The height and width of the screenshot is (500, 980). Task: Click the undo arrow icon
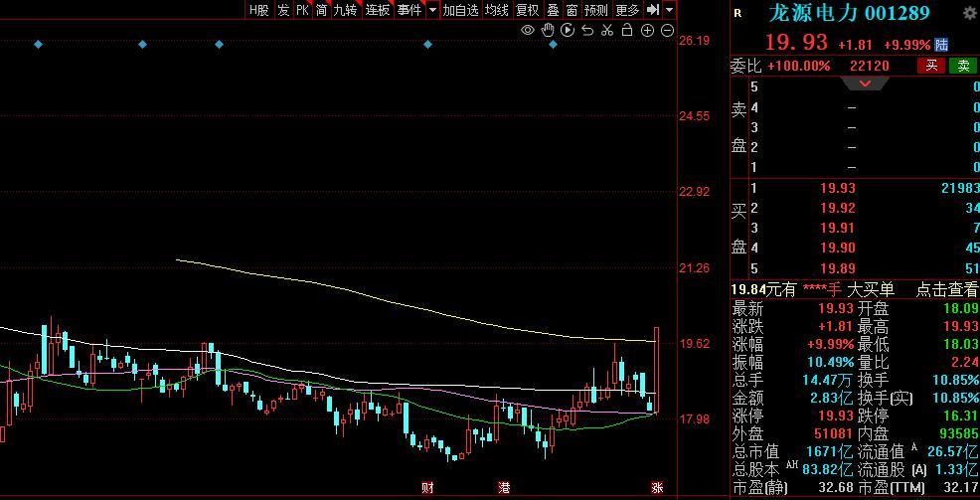[587, 30]
